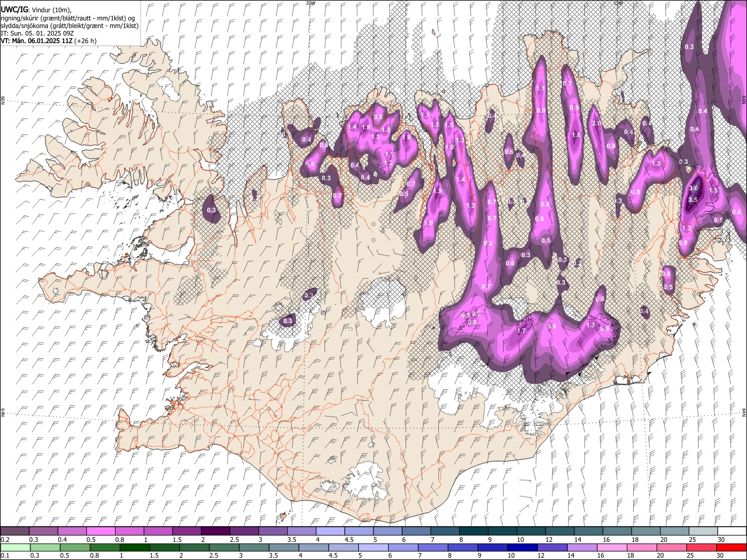This screenshot has width=747, height=560.
Task: Select the 1–1.5 swatch in the top legend row
Action: point(158,531)
